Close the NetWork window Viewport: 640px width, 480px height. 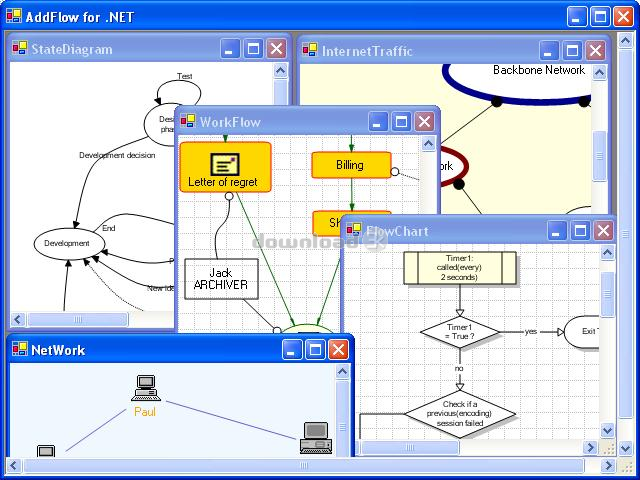[x=338, y=350]
